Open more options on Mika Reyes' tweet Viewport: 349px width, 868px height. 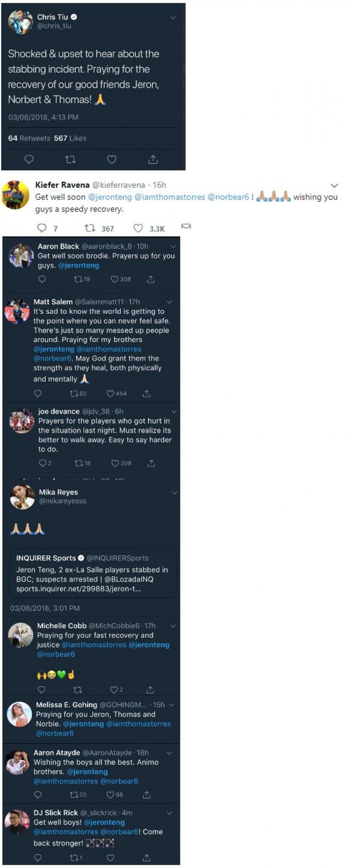click(x=174, y=493)
